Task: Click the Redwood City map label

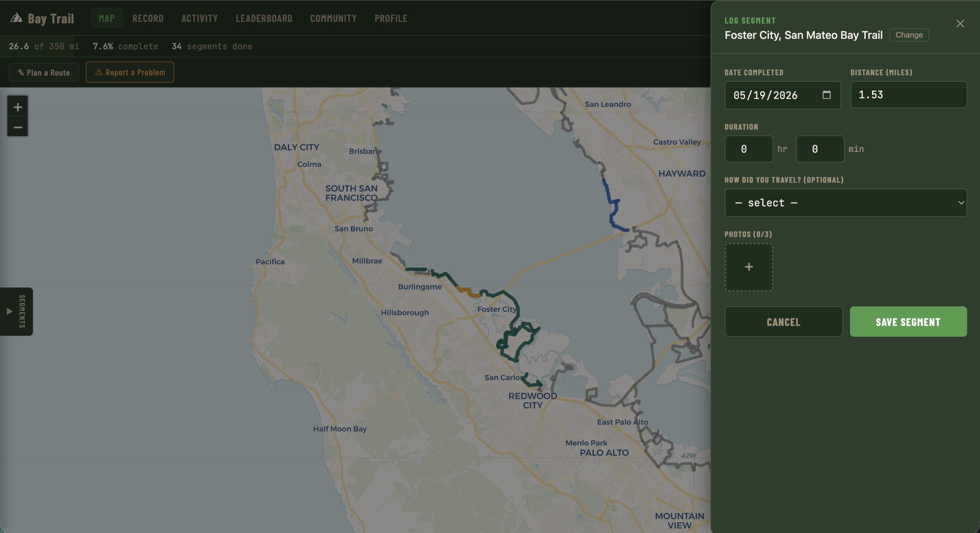Action: pyautogui.click(x=533, y=401)
